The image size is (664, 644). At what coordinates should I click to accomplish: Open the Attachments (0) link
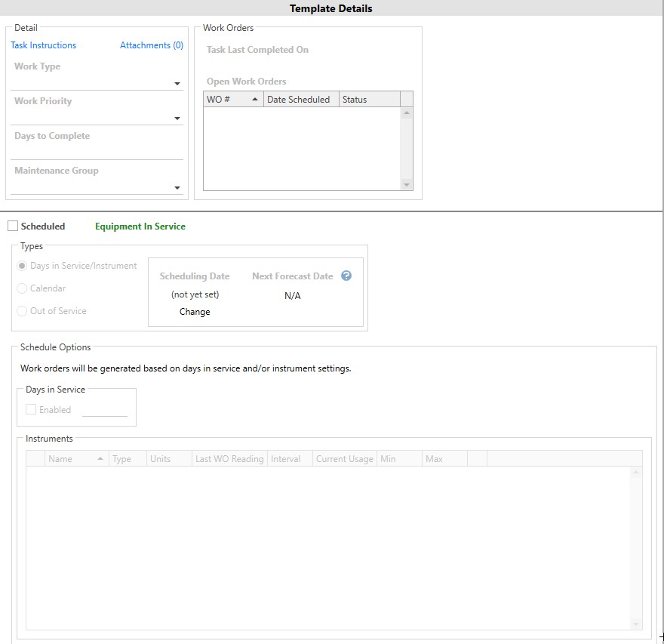click(152, 45)
